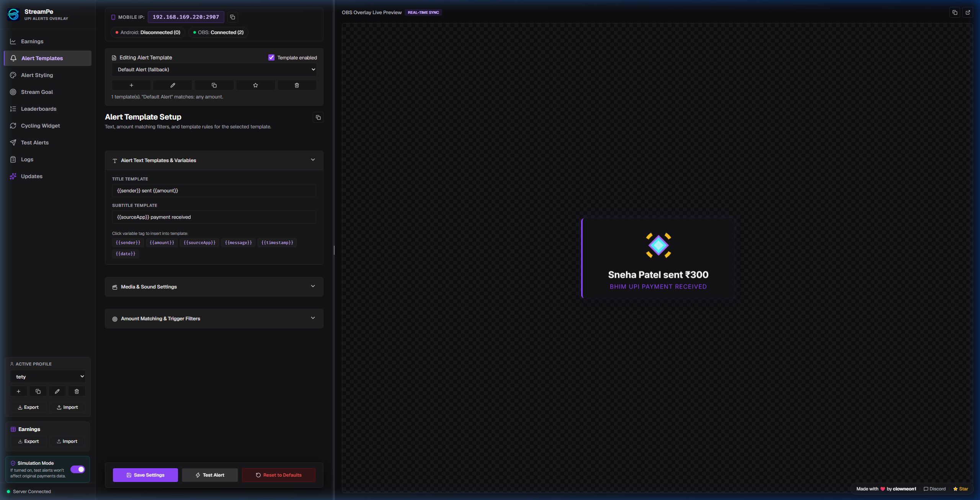The image size is (980, 500).
Task: Open the active profile dropdown
Action: point(47,377)
